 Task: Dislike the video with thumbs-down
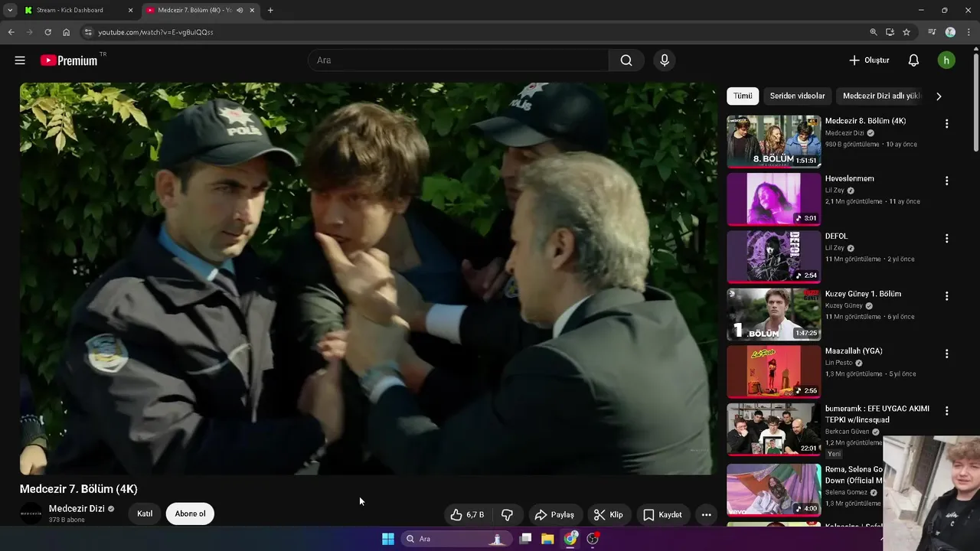pyautogui.click(x=507, y=514)
